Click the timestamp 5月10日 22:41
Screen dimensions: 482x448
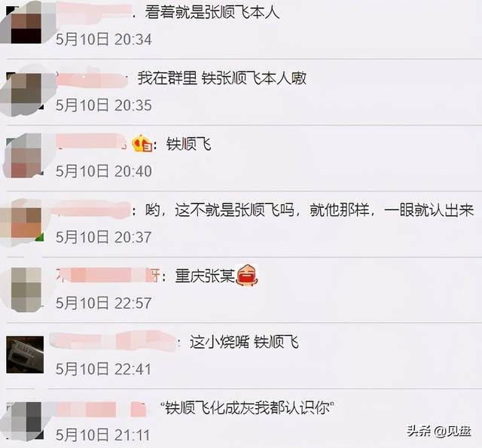coord(104,369)
